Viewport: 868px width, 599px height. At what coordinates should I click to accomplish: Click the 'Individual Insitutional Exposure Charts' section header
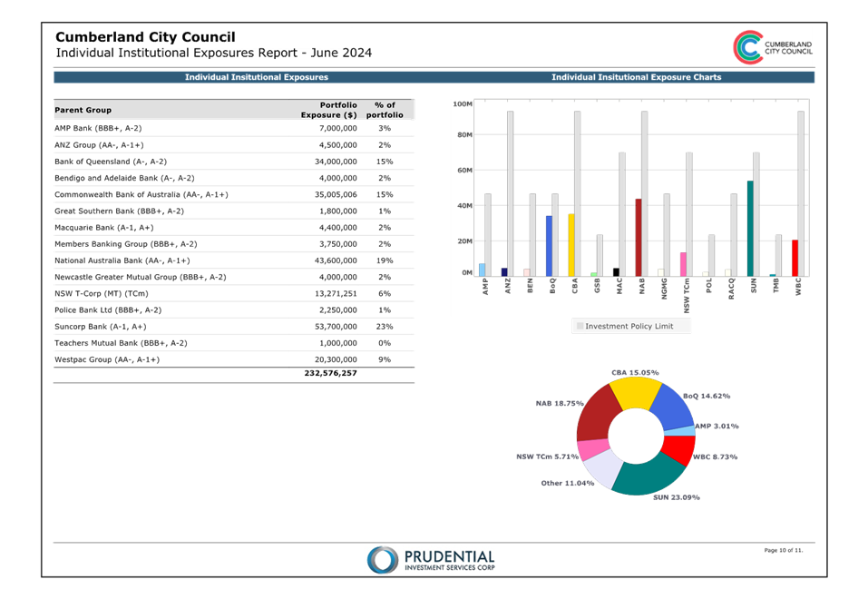click(636, 77)
